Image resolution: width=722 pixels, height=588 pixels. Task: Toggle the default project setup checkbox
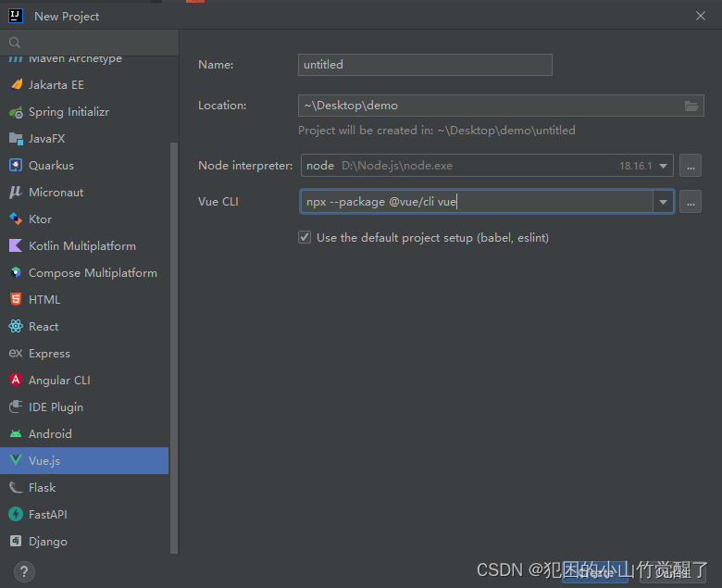pos(305,238)
